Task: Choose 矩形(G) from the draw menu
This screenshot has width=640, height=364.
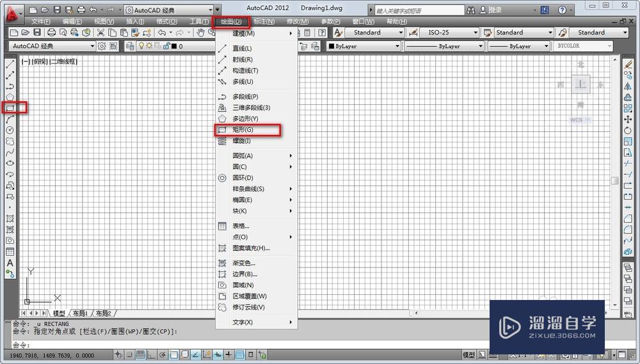Action: pos(257,130)
